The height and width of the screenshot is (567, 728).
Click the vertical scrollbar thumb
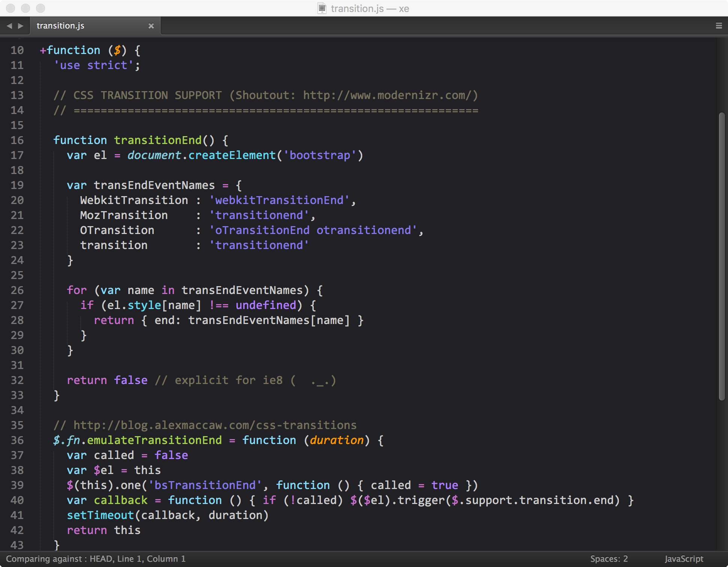[722, 256]
